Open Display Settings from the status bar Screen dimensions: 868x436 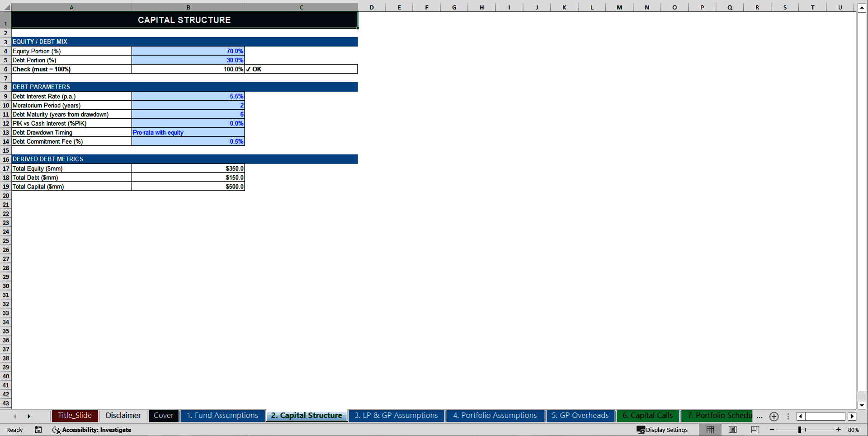[x=662, y=430]
